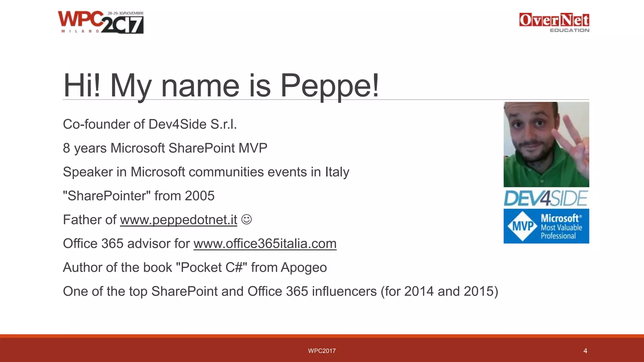
Task: Click the smiley face after peppedotnet.it
Action: pyautogui.click(x=247, y=219)
